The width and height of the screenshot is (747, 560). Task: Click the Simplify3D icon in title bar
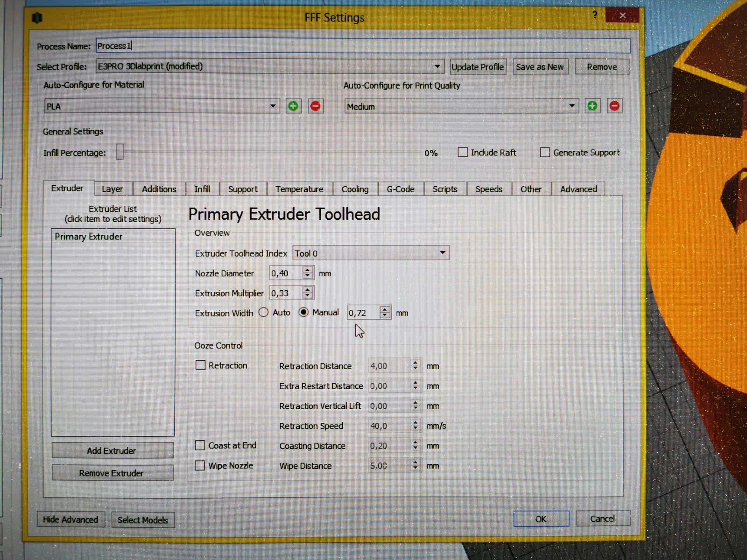tap(37, 18)
